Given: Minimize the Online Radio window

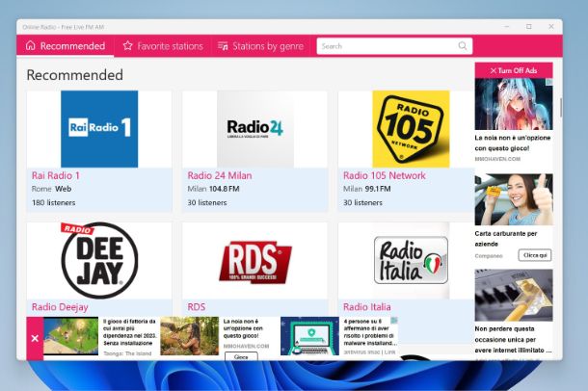Looking at the screenshot, I should point(507,27).
